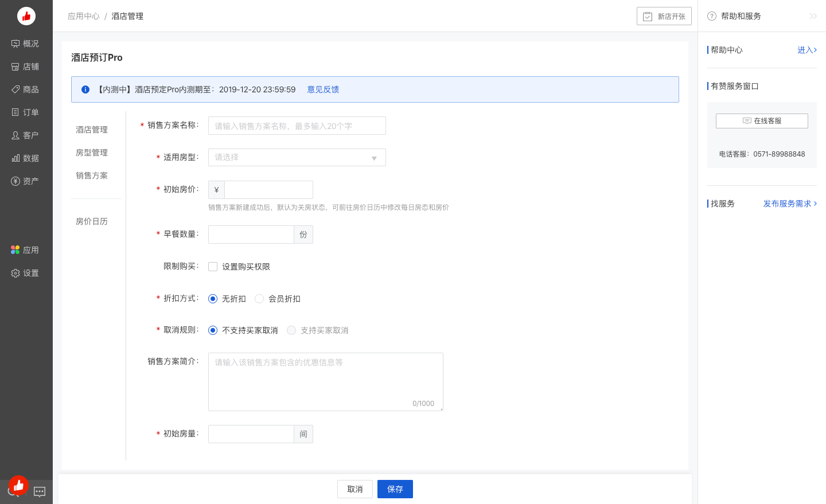Open the 店铺 shop sidebar icon
Viewport: 826px width, 504px height.
[x=15, y=67]
